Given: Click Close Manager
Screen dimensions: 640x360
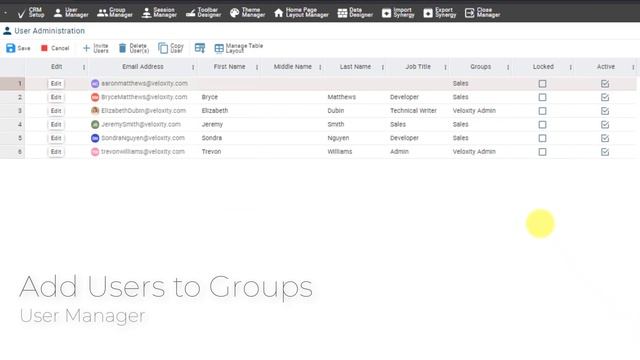Looking at the screenshot, I should [482, 13].
